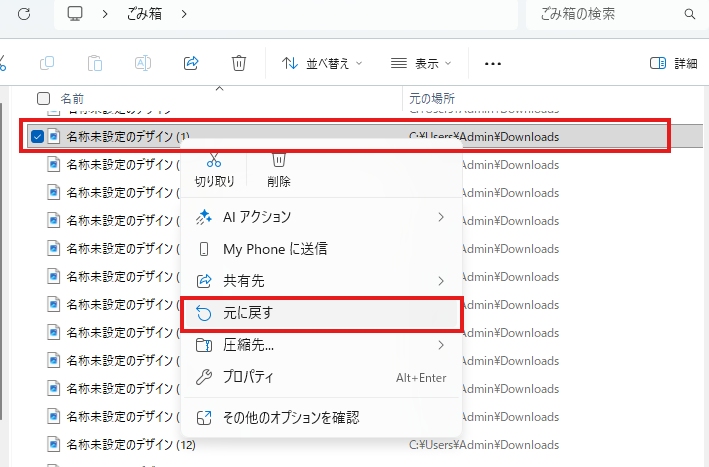Open the 並べ替え sort dropdown
Viewport: 709px width, 467px height.
click(321, 64)
